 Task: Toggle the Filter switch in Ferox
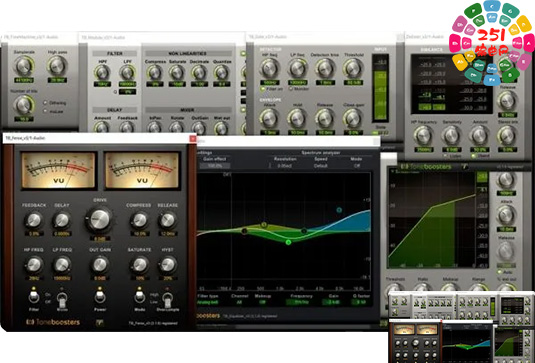[x=33, y=296]
